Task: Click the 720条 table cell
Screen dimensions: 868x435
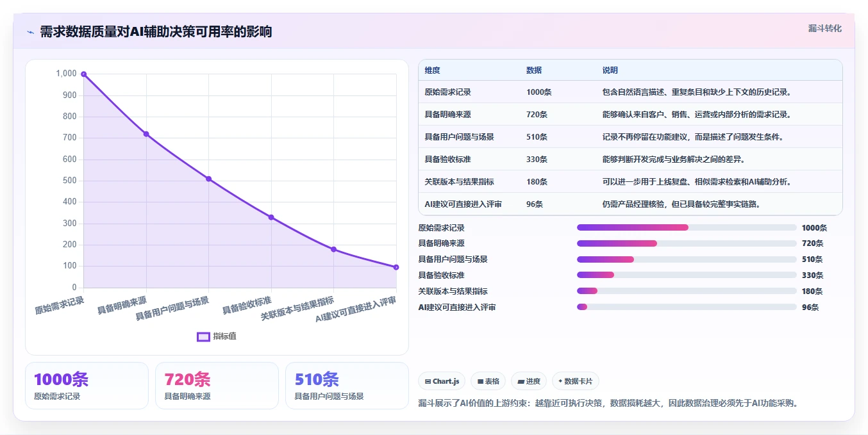Action: click(x=537, y=115)
